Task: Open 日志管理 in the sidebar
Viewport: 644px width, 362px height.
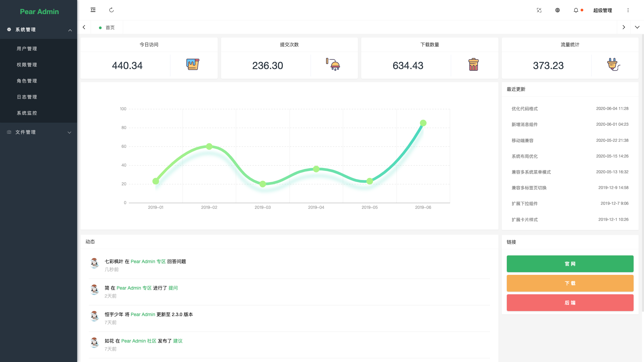Action: [x=27, y=97]
